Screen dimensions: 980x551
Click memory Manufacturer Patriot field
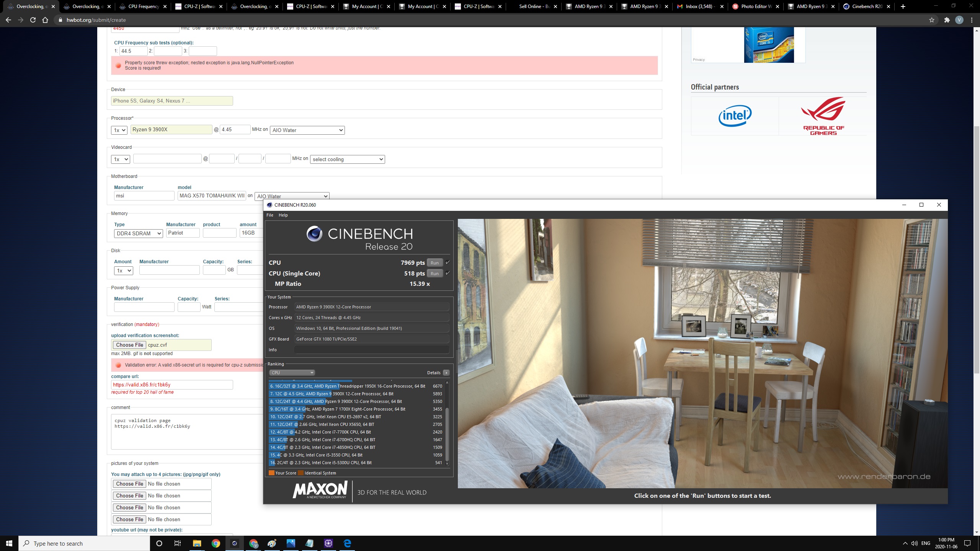183,233
